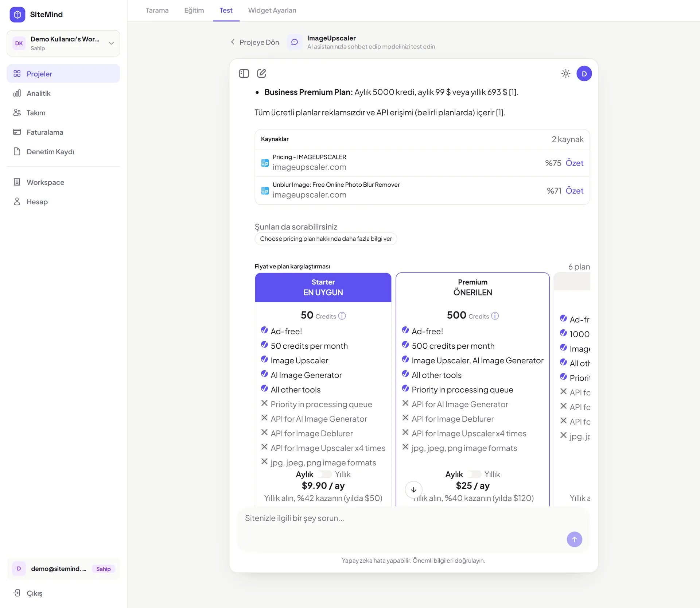Open the D user avatar menu
The image size is (700, 608).
[584, 74]
